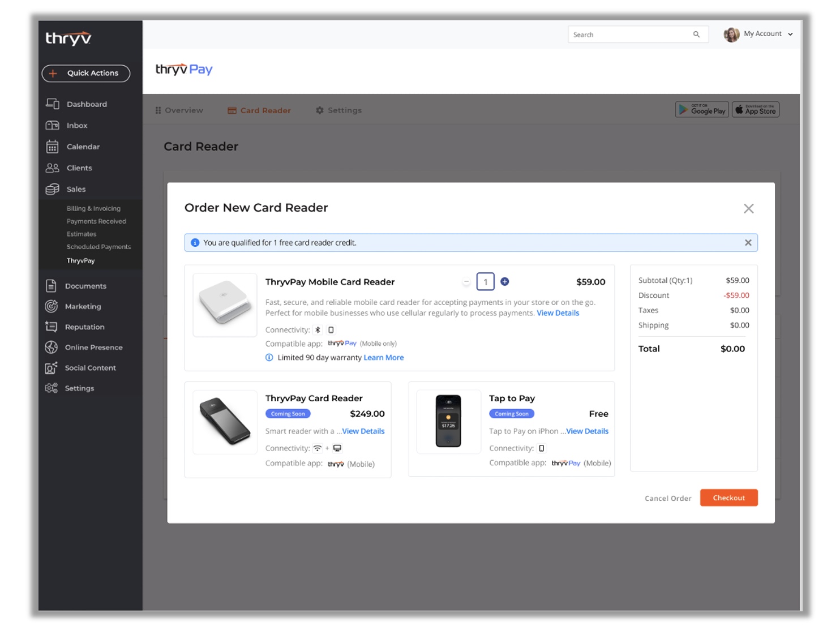
Task: Click the ThryvPay Card Reader product image
Action: pos(225,422)
